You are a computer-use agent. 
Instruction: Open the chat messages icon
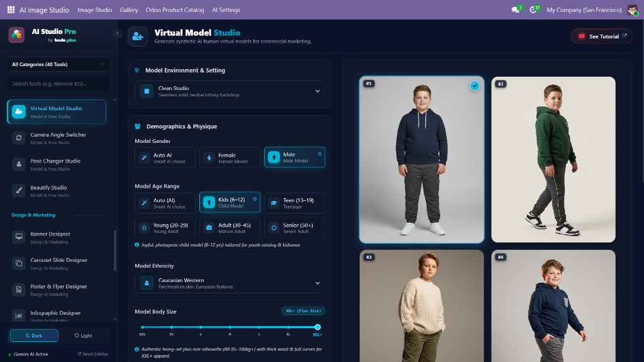tap(516, 9)
